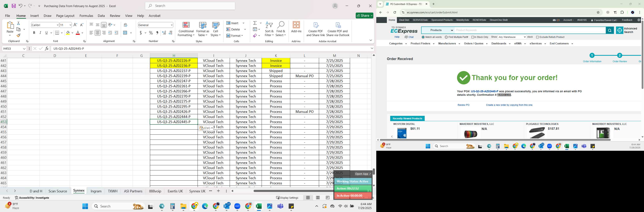The image size is (644, 212).
Task: Expand the Name Box dropdown arrow
Action: click(x=24, y=48)
